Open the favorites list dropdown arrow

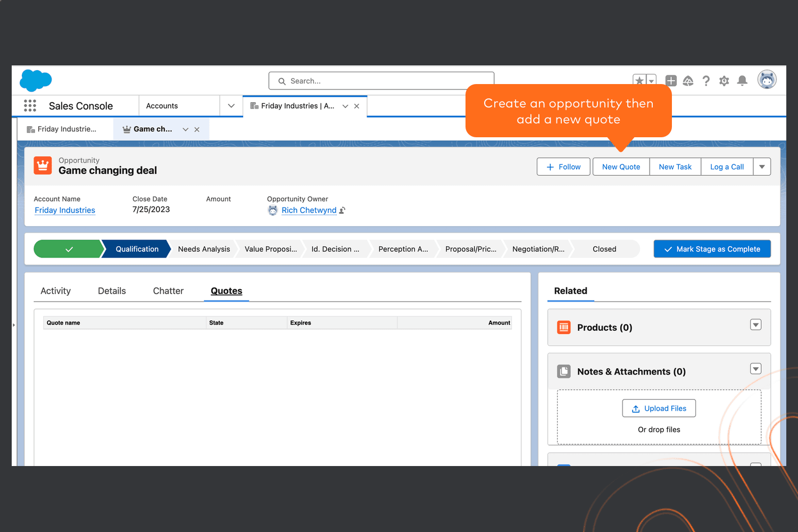(651, 81)
